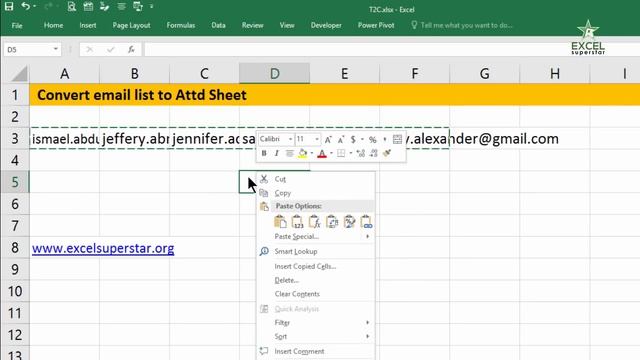Apply yellow fill color bucket
The image size is (640, 360).
point(302,153)
